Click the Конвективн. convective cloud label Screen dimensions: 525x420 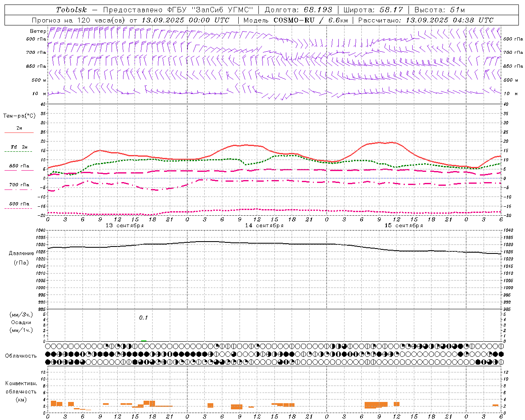(21, 383)
